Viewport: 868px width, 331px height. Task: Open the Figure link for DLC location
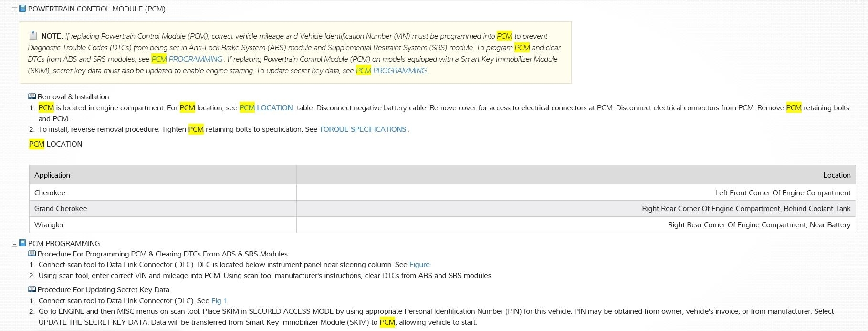(x=419, y=265)
